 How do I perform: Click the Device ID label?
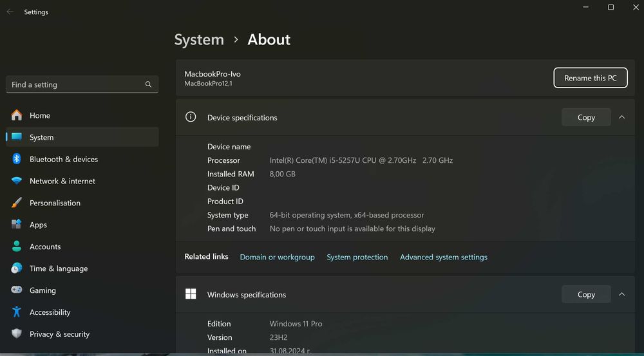(x=223, y=187)
